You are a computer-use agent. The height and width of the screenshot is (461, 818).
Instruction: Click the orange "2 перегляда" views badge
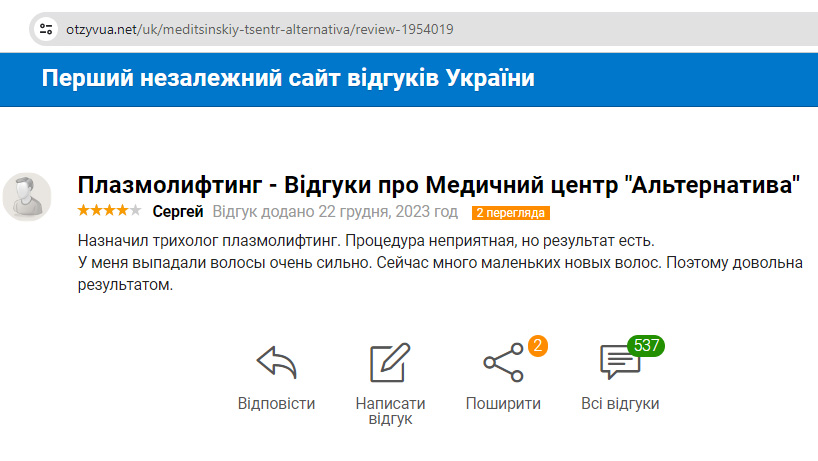coord(511,213)
